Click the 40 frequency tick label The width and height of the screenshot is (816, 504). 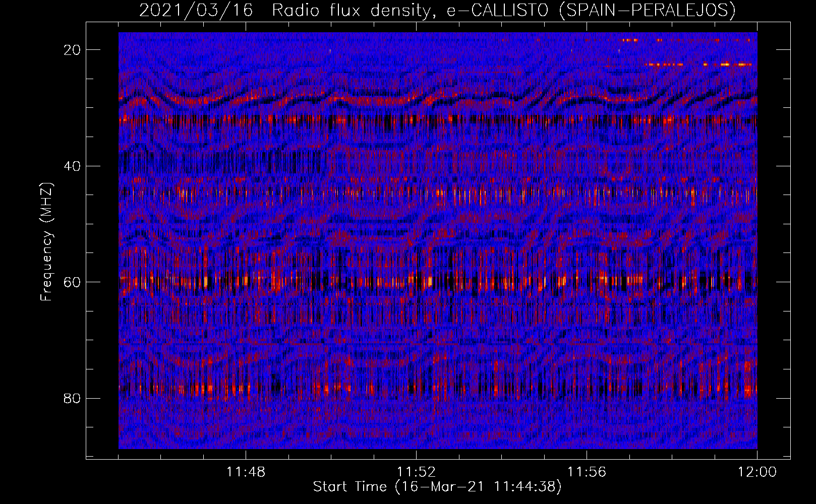(x=72, y=166)
